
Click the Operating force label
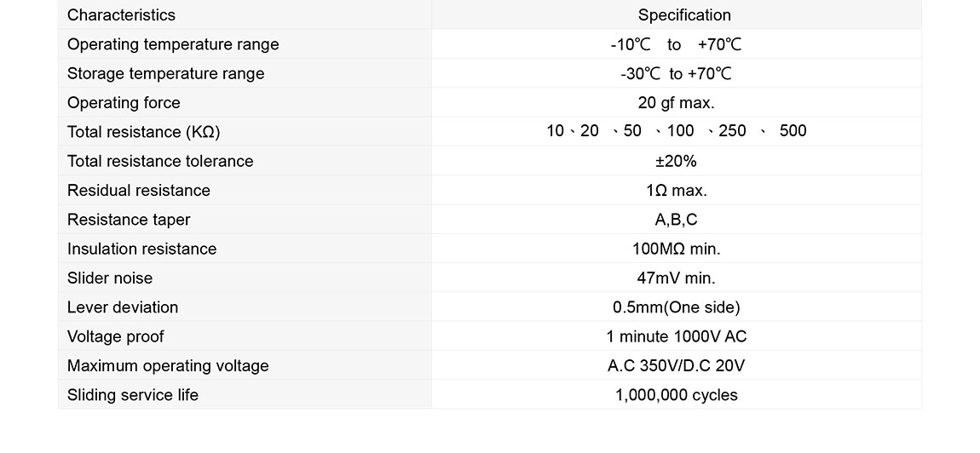click(124, 103)
